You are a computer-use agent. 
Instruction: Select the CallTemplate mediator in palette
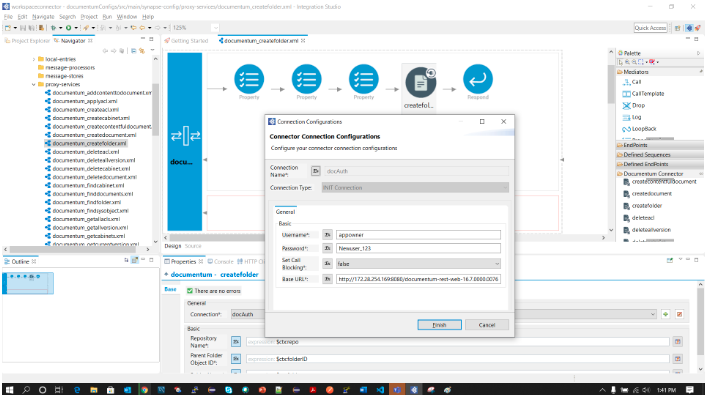click(x=643, y=93)
